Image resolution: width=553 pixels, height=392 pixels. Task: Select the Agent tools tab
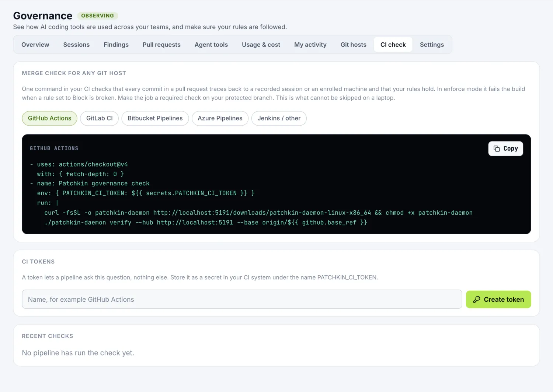pos(211,45)
